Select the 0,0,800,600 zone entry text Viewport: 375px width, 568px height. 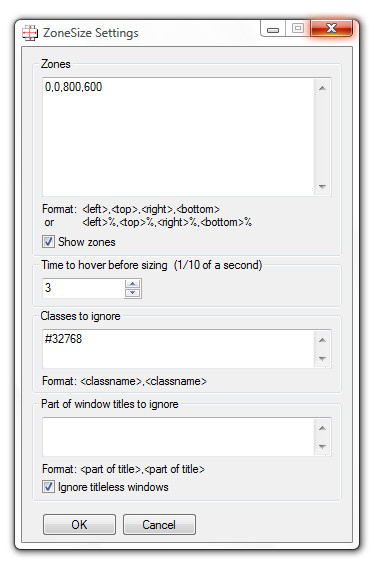click(x=74, y=87)
